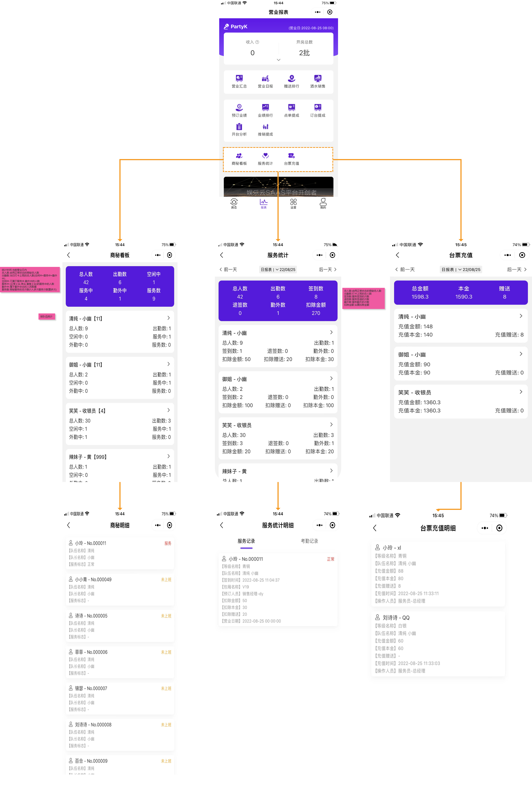The width and height of the screenshot is (532, 802).
Task: Switch to 房态 bottom tab
Action: 234,204
